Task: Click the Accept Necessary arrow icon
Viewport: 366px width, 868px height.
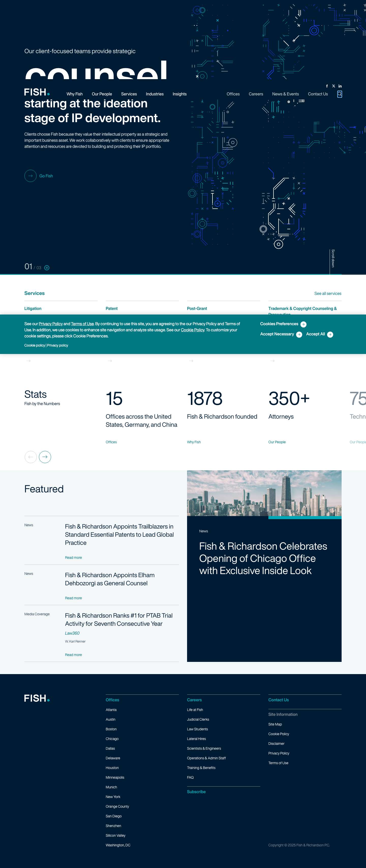Action: [x=299, y=334]
